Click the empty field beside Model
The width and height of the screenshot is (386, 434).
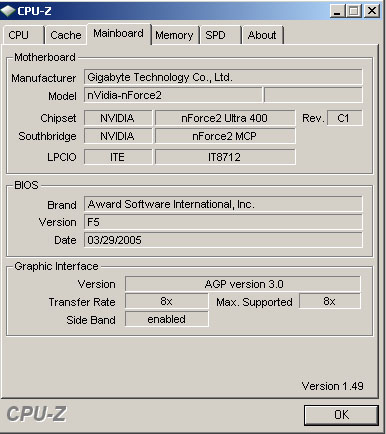(x=313, y=95)
